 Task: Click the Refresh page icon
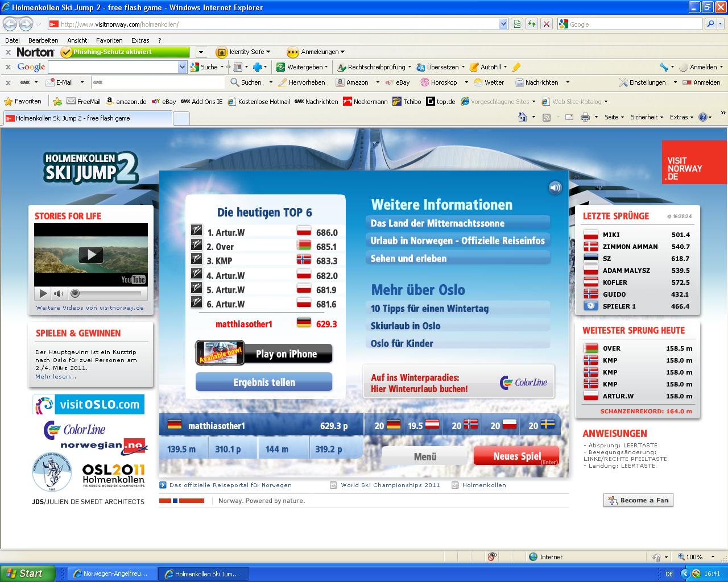pos(531,24)
